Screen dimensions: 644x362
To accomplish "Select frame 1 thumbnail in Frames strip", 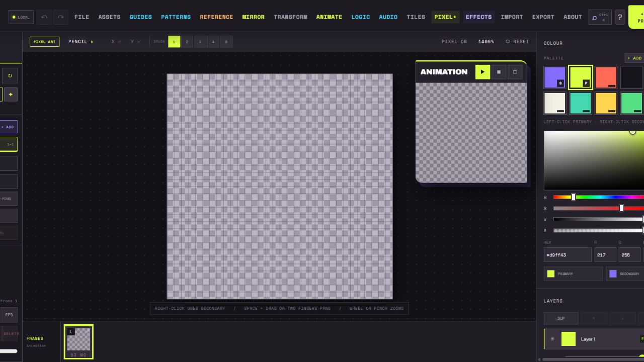I will click(x=79, y=342).
